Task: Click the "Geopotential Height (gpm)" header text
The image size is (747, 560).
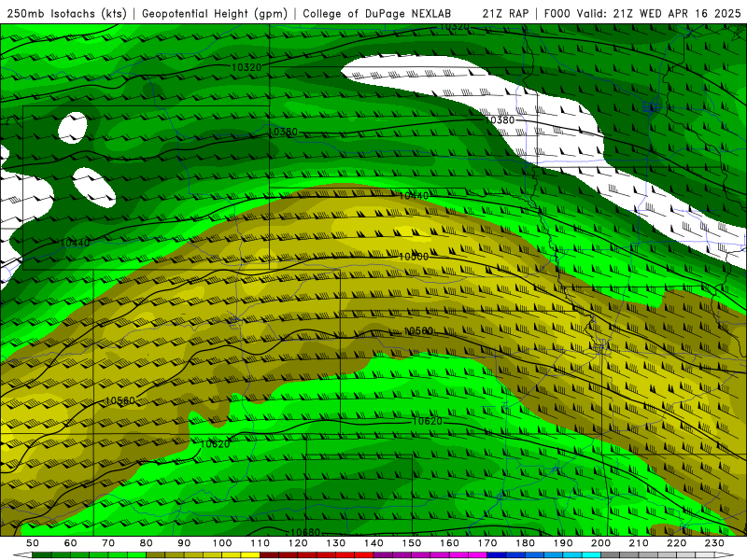Action: coord(215,13)
